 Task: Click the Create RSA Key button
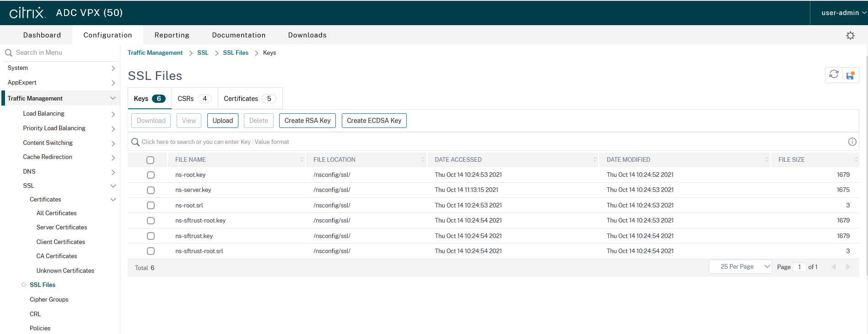pyautogui.click(x=307, y=121)
